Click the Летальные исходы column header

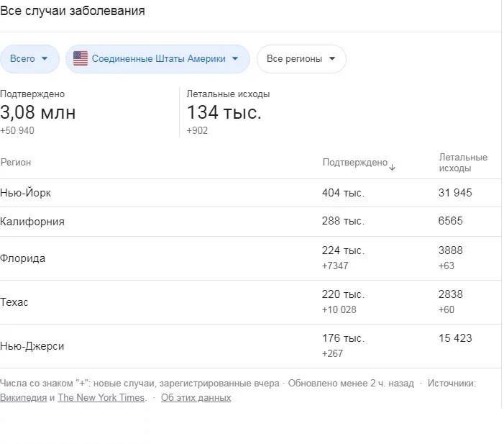pyautogui.click(x=462, y=163)
